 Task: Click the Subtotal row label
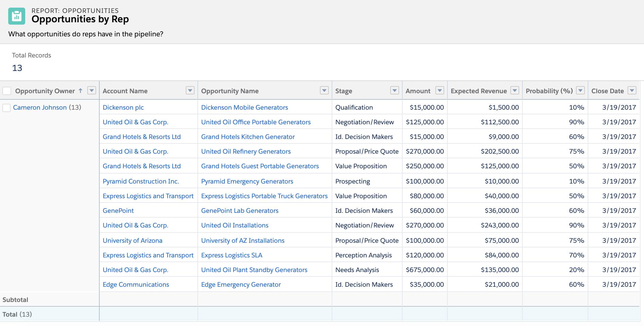(x=15, y=300)
